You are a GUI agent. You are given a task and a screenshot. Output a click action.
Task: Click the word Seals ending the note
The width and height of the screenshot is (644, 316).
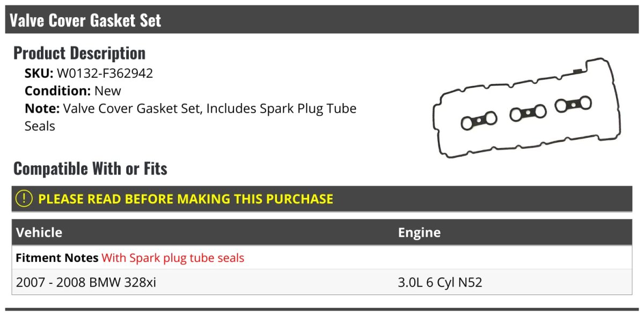[x=40, y=126]
